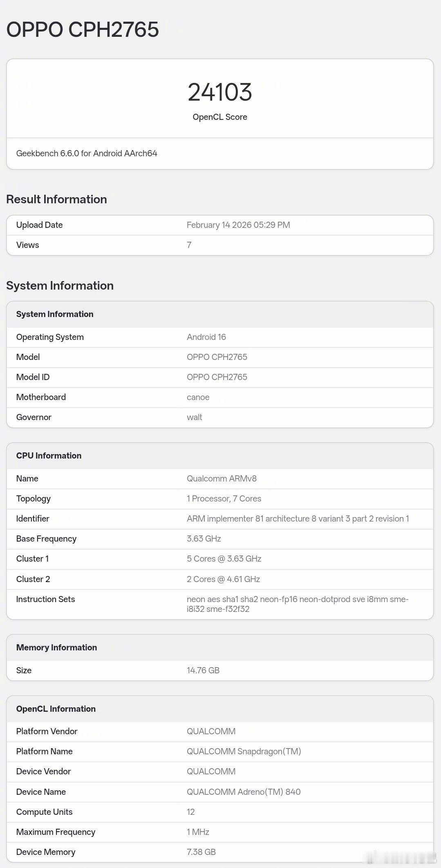The image size is (441, 868).
Task: Click the February 14 2026 05:29 PM value
Action: click(x=238, y=225)
